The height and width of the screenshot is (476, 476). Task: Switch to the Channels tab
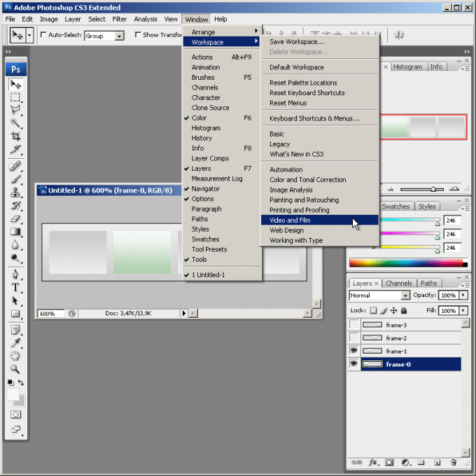(398, 283)
